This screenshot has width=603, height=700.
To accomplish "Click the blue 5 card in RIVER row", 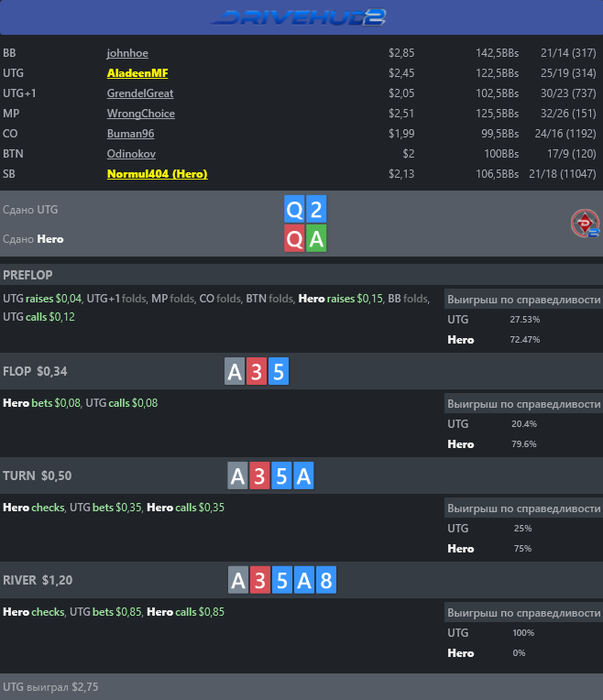I will (x=282, y=580).
